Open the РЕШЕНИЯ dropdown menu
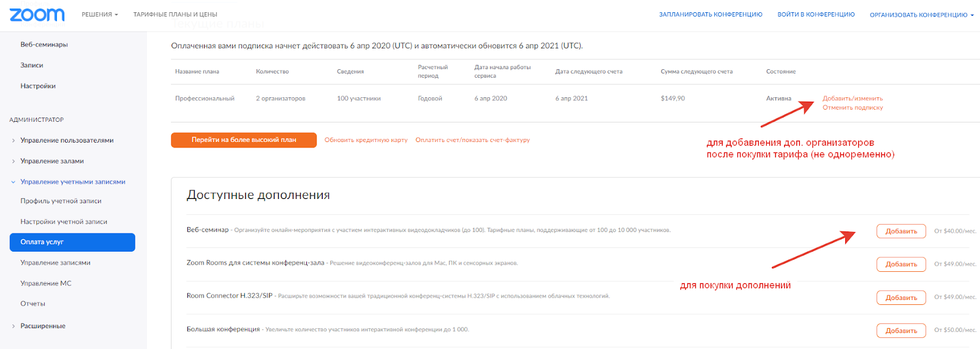The image size is (980, 349). (100, 15)
